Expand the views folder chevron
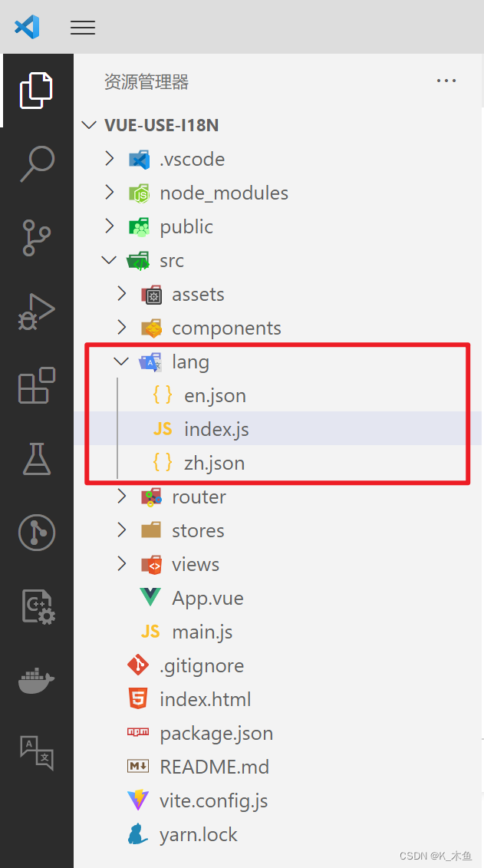 [x=122, y=564]
